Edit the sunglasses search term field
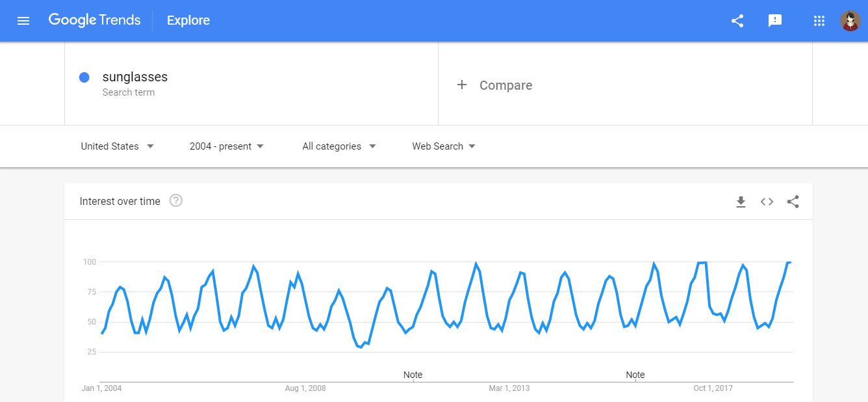The height and width of the screenshot is (402, 868). [x=135, y=77]
